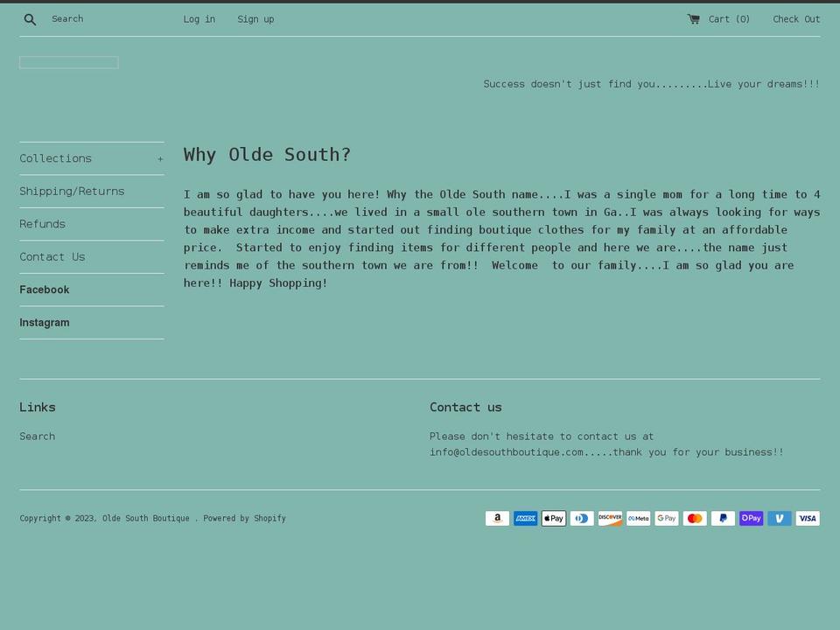Open Shipping/Returns page from sidebar
The height and width of the screenshot is (630, 840).
click(72, 192)
